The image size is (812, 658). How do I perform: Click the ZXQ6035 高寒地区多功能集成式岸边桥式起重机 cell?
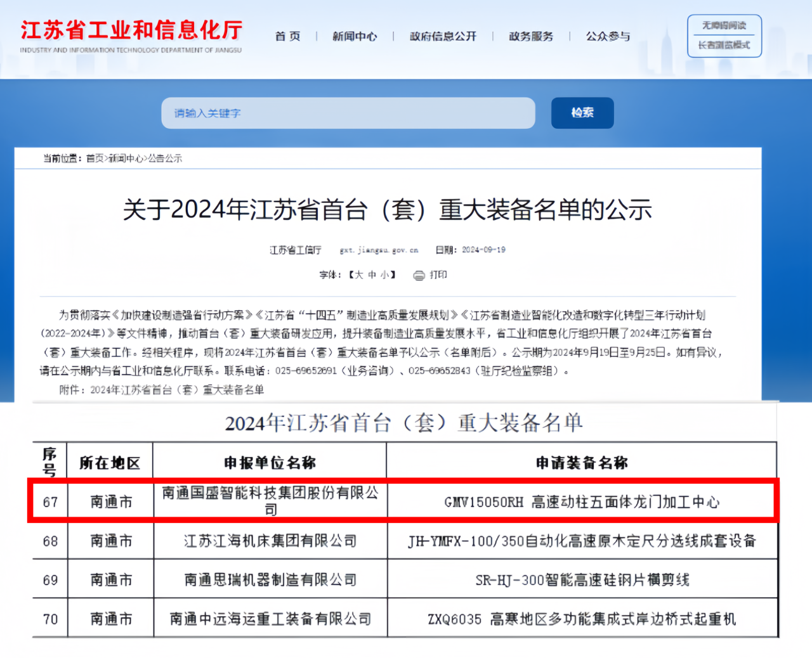582,619
